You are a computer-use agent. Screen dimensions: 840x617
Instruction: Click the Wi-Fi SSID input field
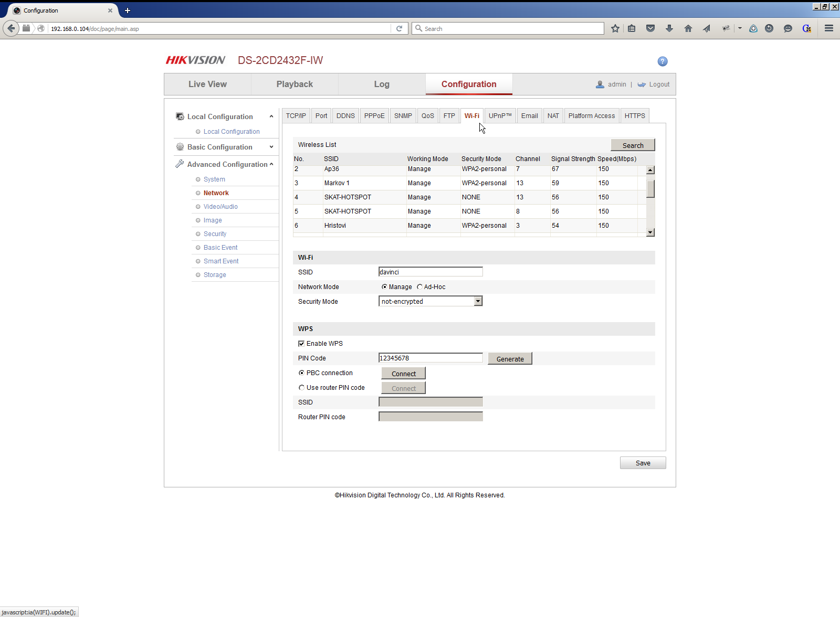430,272
